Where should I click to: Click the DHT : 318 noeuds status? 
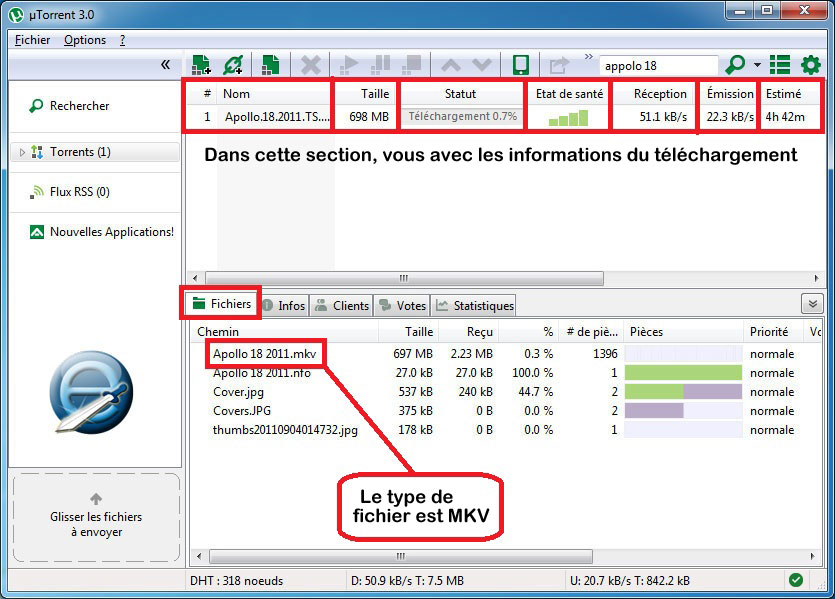(x=236, y=581)
